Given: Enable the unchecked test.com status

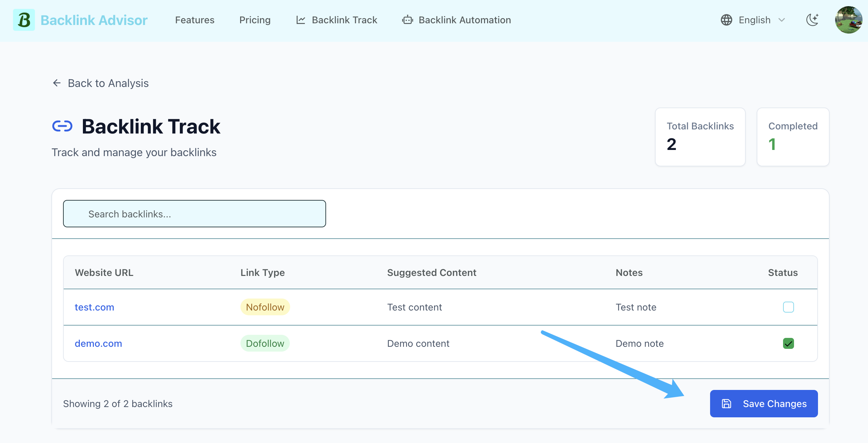Looking at the screenshot, I should (x=788, y=307).
